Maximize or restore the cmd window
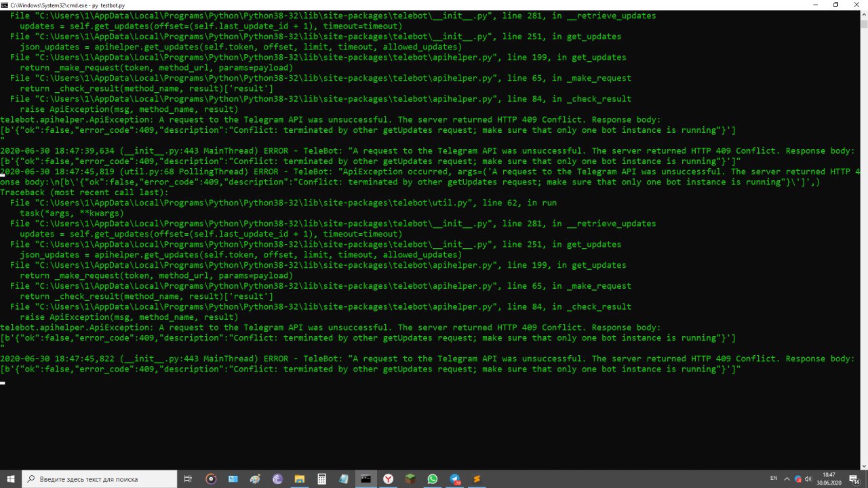 (835, 5)
